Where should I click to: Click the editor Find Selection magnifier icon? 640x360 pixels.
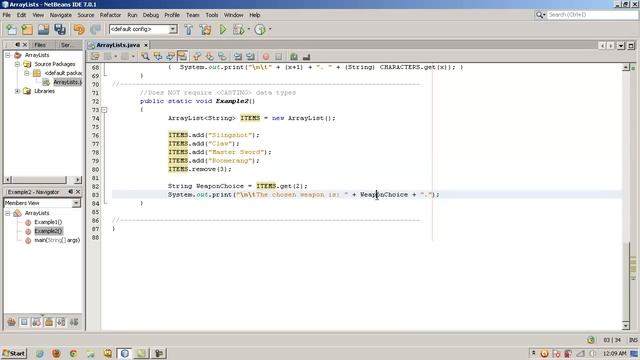point(145,56)
